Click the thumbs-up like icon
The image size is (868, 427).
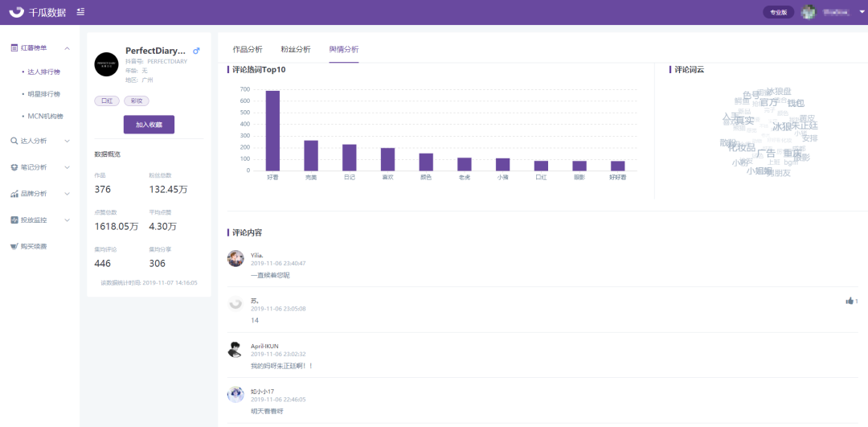[x=850, y=301]
